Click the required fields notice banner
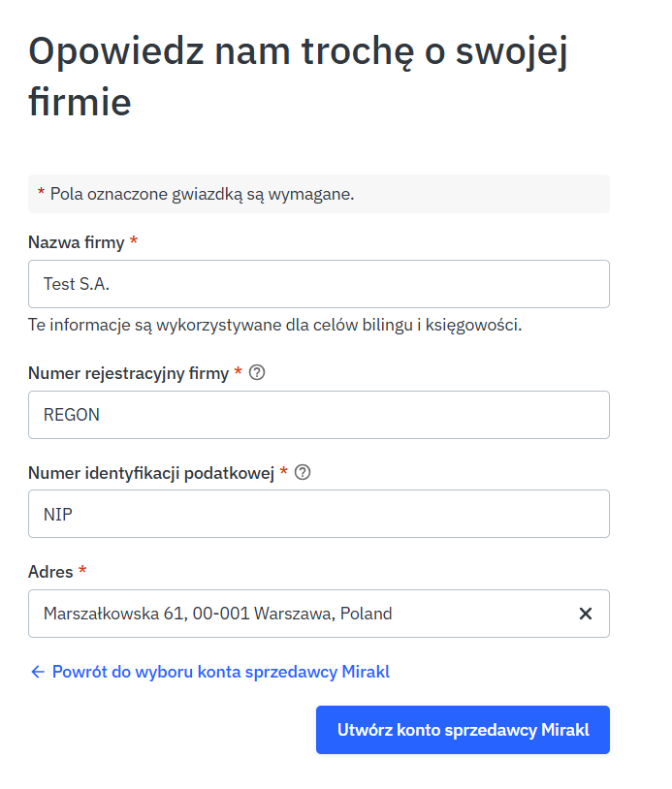The height and width of the screenshot is (789, 672). [318, 194]
